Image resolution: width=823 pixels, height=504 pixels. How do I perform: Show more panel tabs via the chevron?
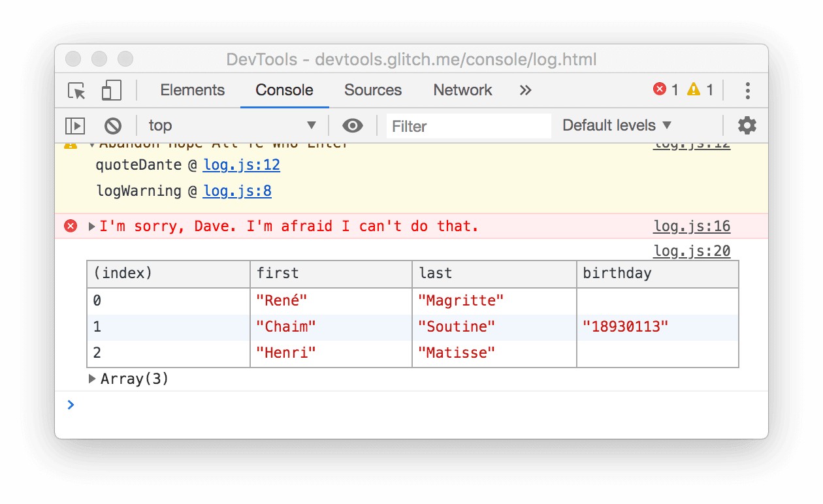click(x=525, y=90)
